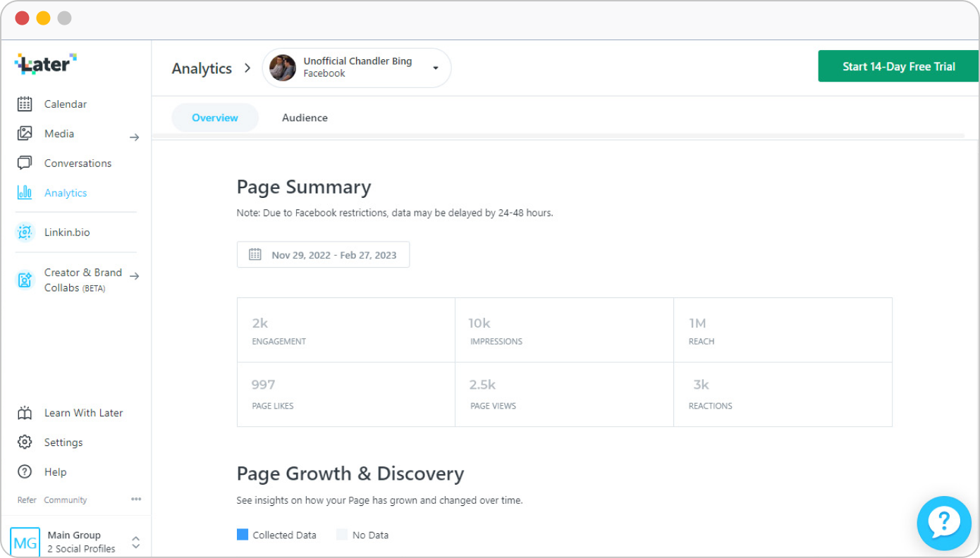Switch to the Overview tab

(x=215, y=118)
